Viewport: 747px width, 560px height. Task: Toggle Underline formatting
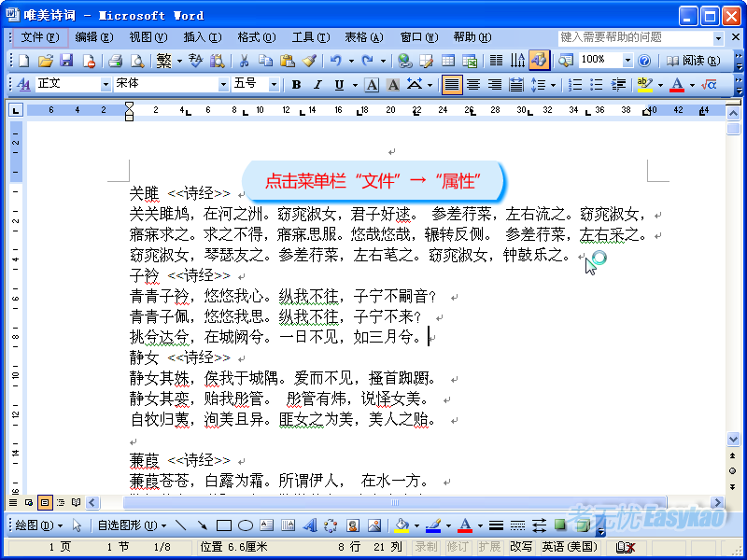[339, 85]
